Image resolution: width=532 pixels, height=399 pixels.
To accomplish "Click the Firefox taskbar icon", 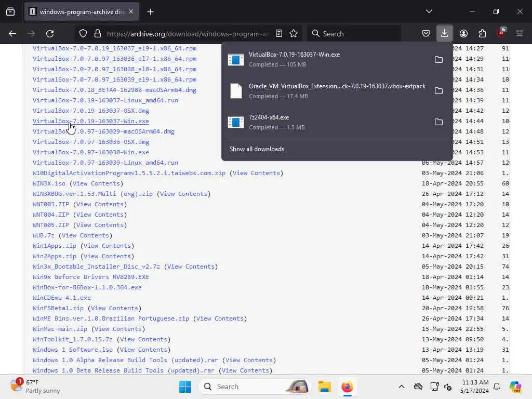I will 347,387.
